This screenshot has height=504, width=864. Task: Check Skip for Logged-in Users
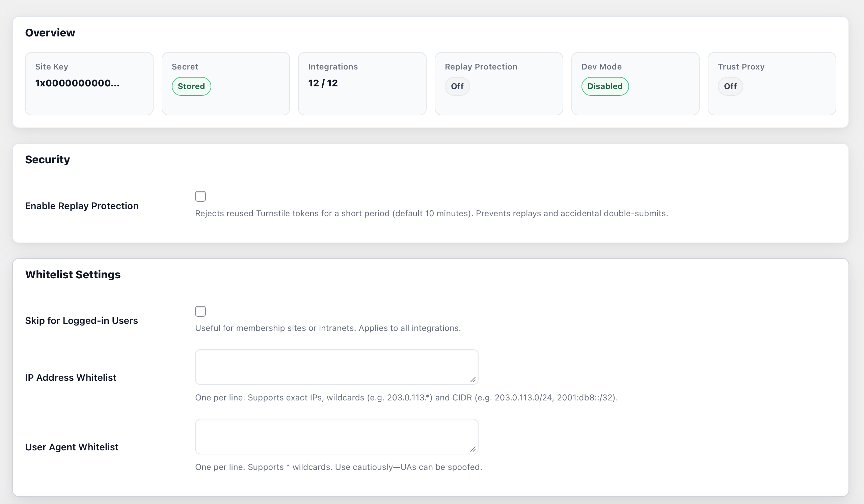point(200,311)
